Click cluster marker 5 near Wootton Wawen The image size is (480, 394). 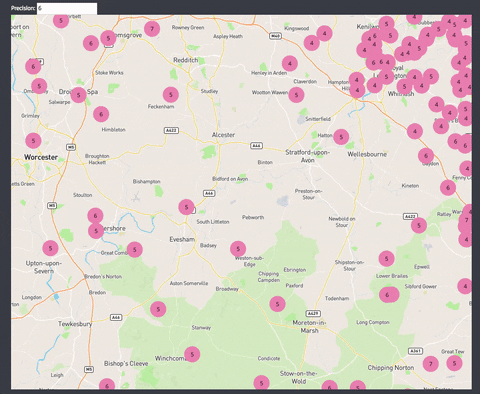pyautogui.click(x=296, y=95)
